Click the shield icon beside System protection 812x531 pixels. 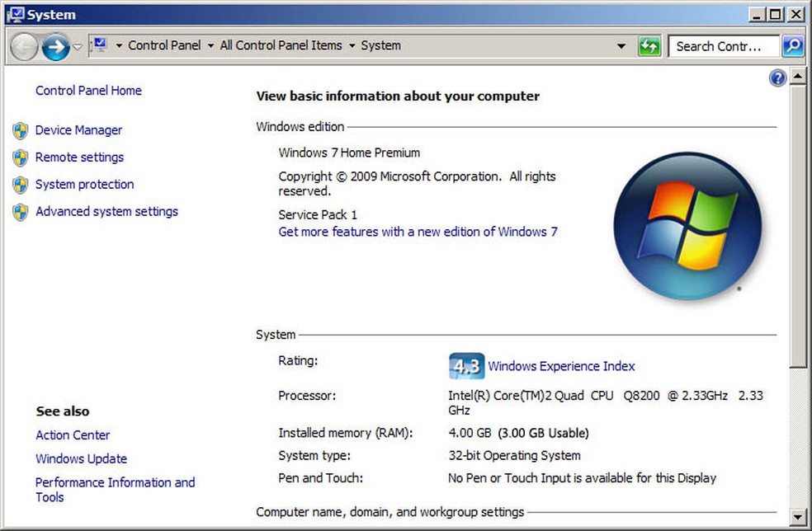pos(20,185)
